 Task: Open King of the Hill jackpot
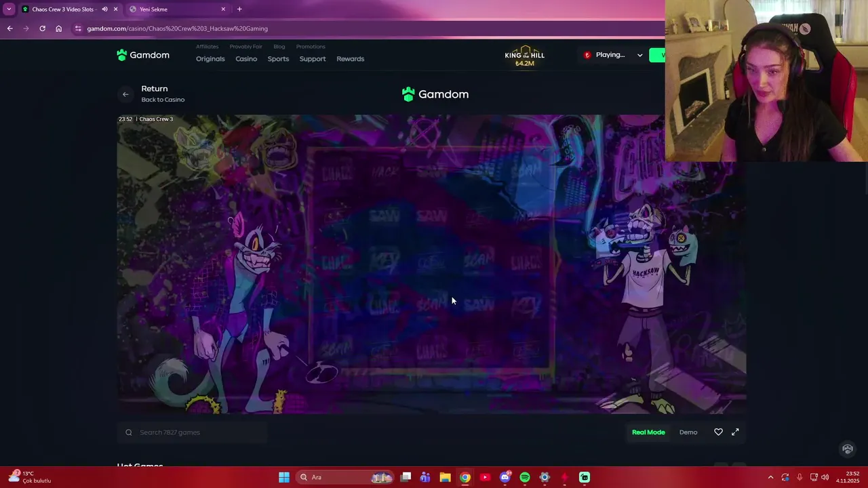tap(524, 57)
